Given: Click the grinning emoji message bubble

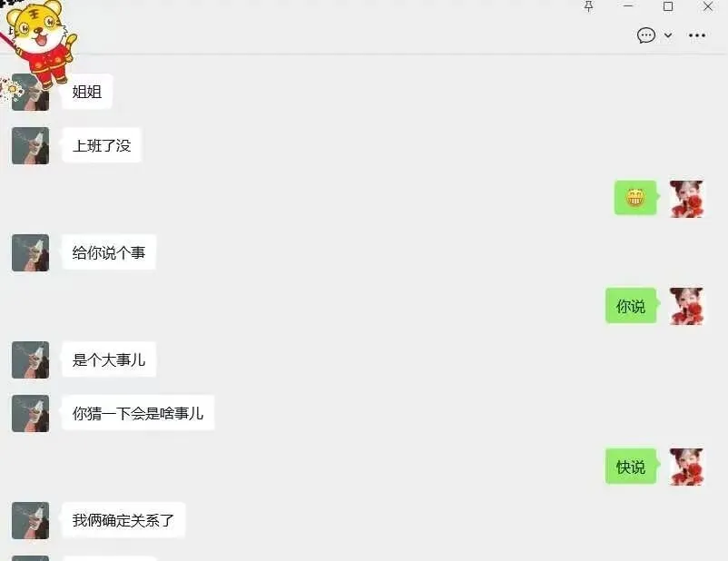Looking at the screenshot, I should tap(635, 198).
